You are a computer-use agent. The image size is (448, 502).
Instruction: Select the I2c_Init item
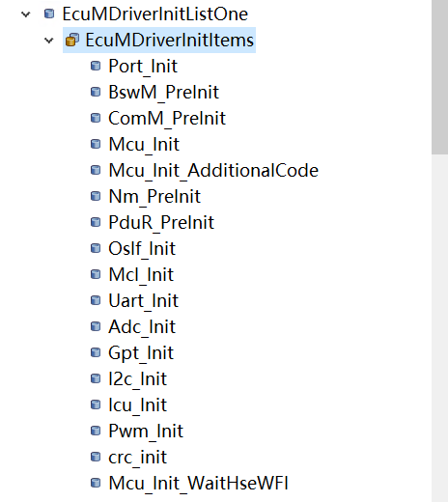pyautogui.click(x=138, y=379)
